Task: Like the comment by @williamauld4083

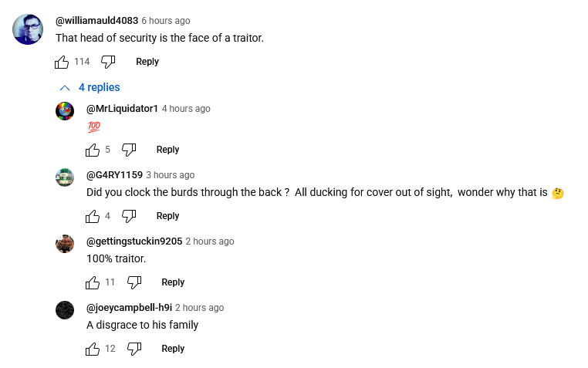Action: coord(63,62)
